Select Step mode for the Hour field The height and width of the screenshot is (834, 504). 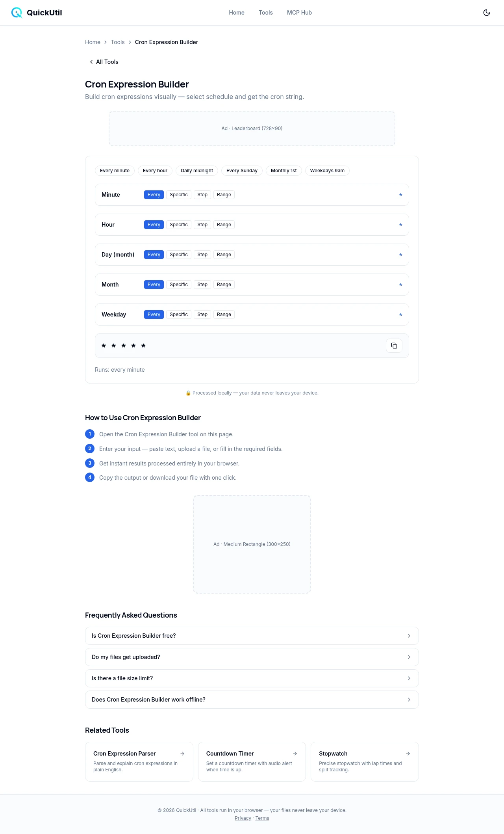202,225
